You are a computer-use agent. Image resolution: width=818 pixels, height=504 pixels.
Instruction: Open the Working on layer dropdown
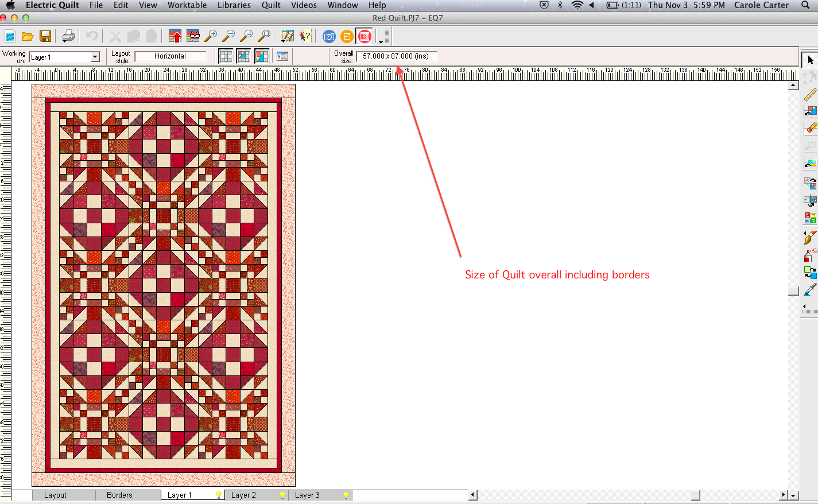(95, 57)
